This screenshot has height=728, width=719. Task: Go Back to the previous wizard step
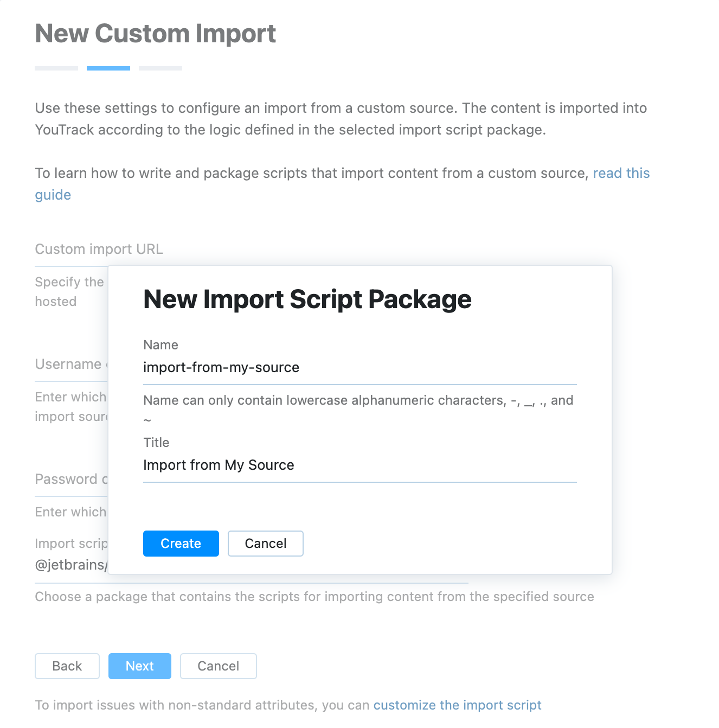[x=67, y=666]
